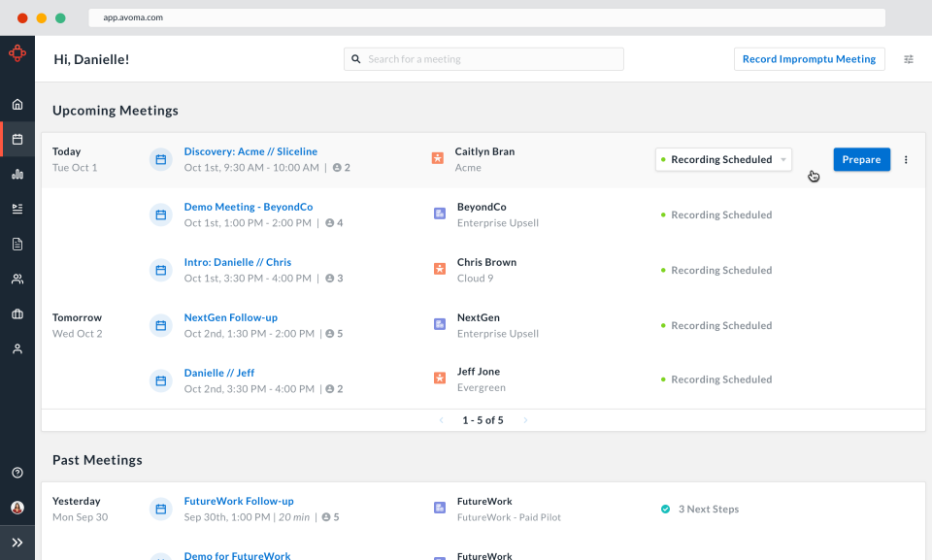This screenshot has height=560, width=932.
Task: Open the Playlists sidebar icon
Action: (x=17, y=208)
